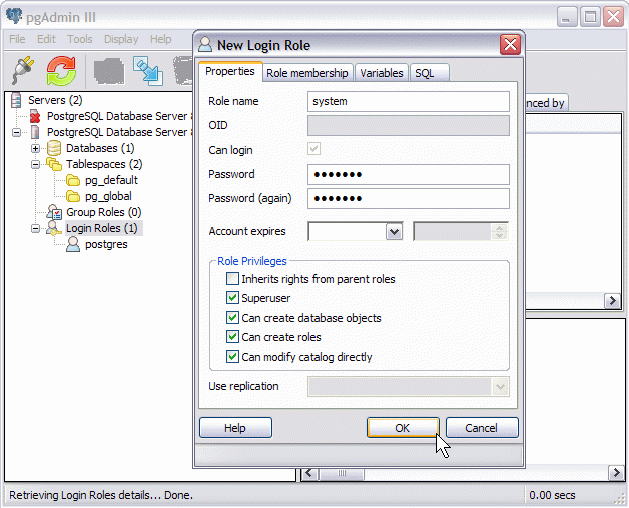Click the Role name input field
Image resolution: width=629 pixels, height=508 pixels.
[408, 102]
